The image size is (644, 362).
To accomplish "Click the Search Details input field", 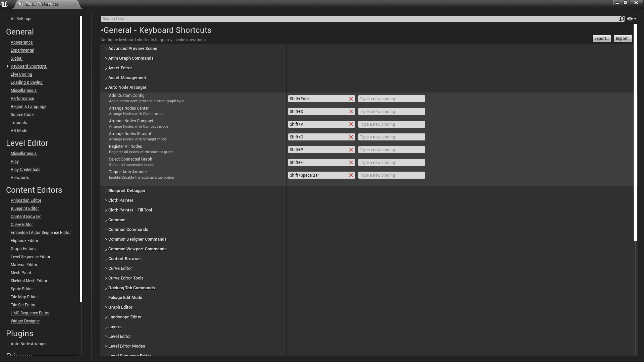I will (x=359, y=19).
